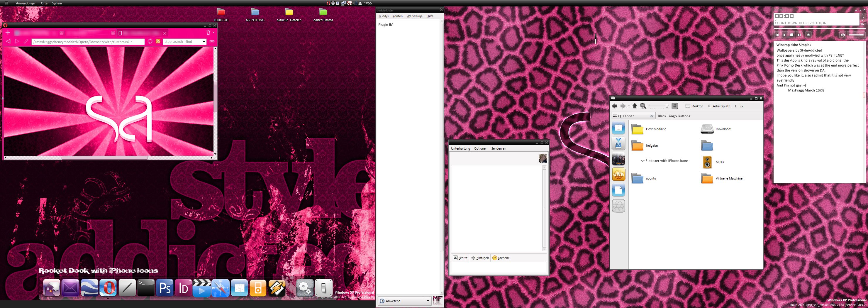The height and width of the screenshot is (308, 868).
Task: Open the orange iPod dock icon
Action: click(x=258, y=288)
